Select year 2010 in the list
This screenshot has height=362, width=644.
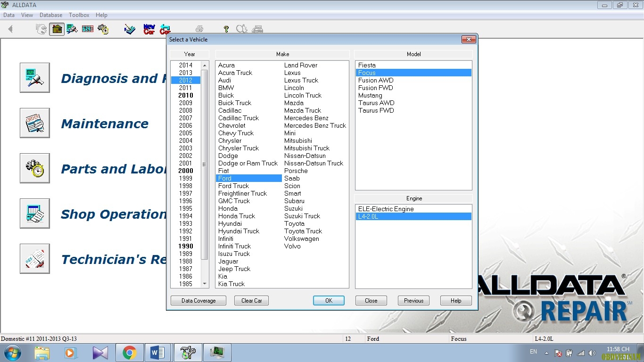[186, 95]
